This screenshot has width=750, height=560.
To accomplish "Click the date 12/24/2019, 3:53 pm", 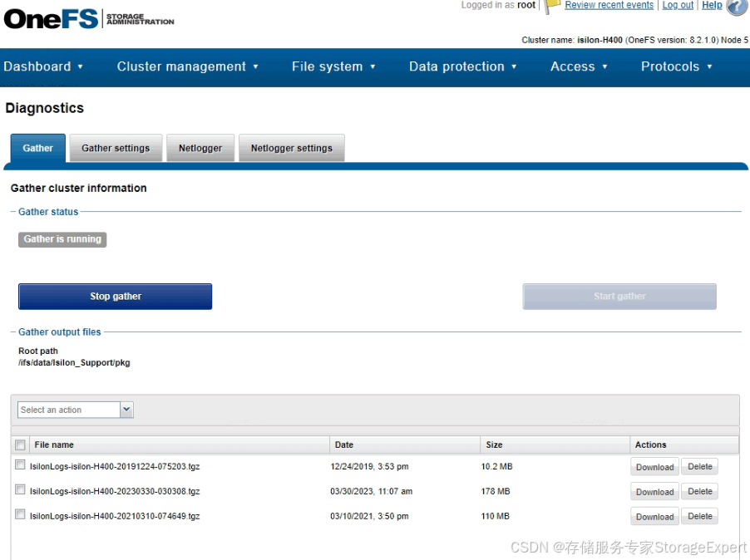I will click(369, 467).
